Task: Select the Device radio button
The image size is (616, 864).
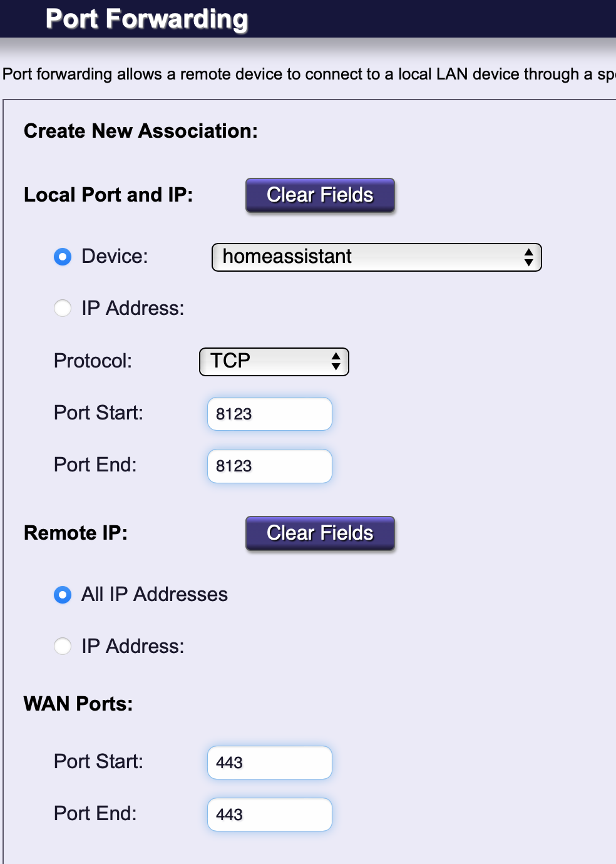Action: (63, 257)
